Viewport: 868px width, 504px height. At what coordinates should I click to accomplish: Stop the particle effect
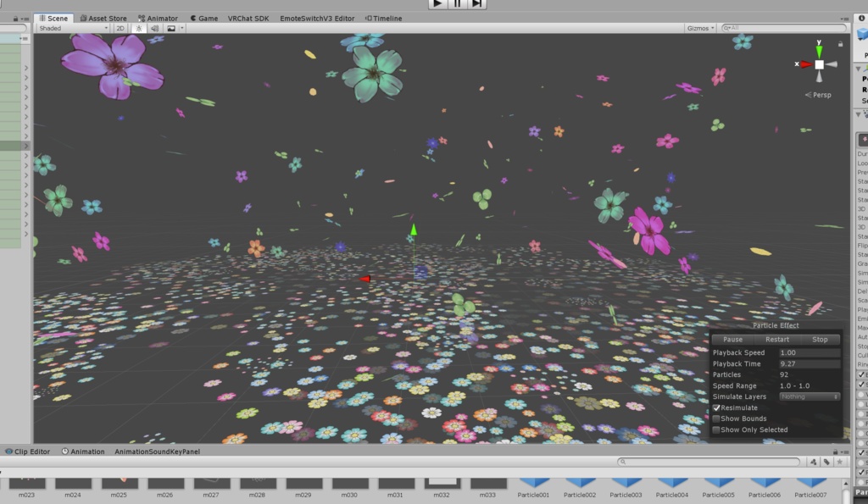[820, 339]
